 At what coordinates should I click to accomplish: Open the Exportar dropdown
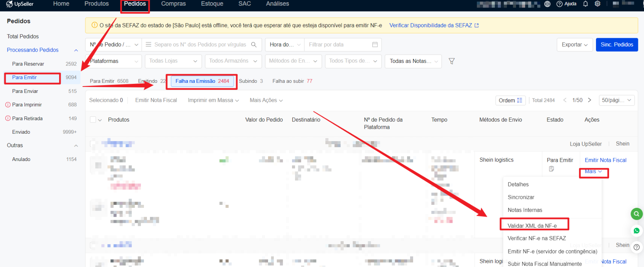pos(574,45)
